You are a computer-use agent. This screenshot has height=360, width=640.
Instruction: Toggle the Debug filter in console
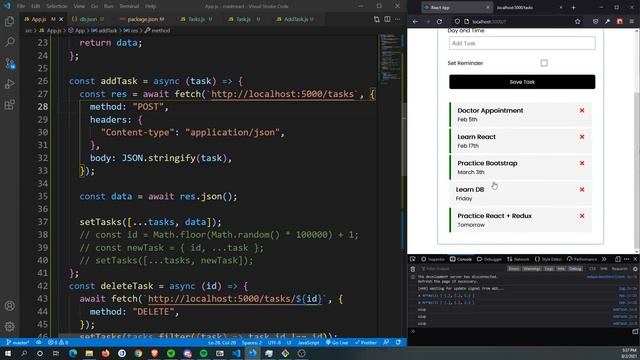(576, 269)
